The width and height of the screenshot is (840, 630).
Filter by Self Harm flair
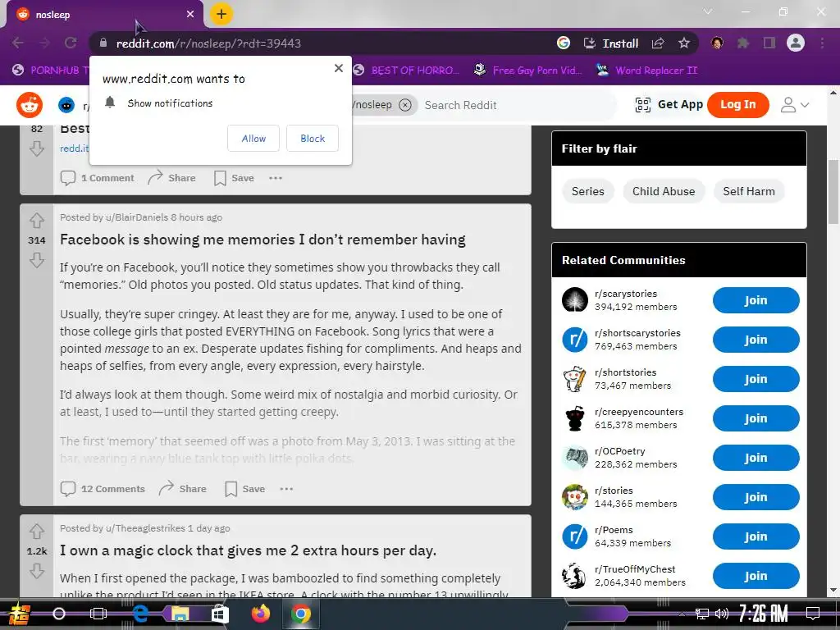click(x=749, y=191)
